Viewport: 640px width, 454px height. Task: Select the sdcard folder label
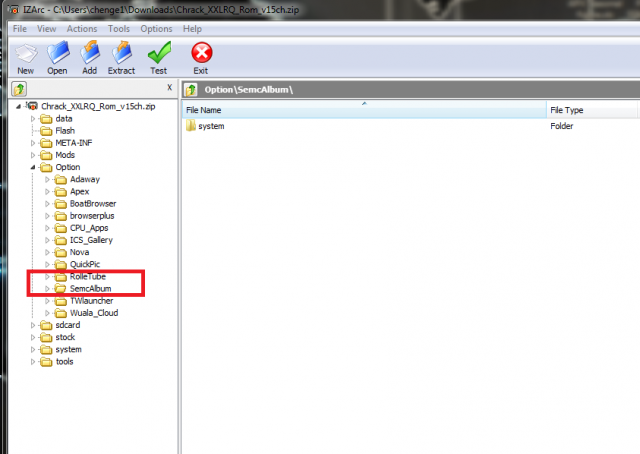pos(68,325)
